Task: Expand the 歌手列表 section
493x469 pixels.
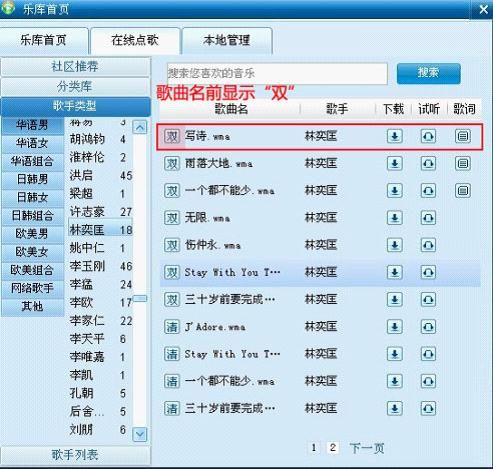Action: click(75, 455)
